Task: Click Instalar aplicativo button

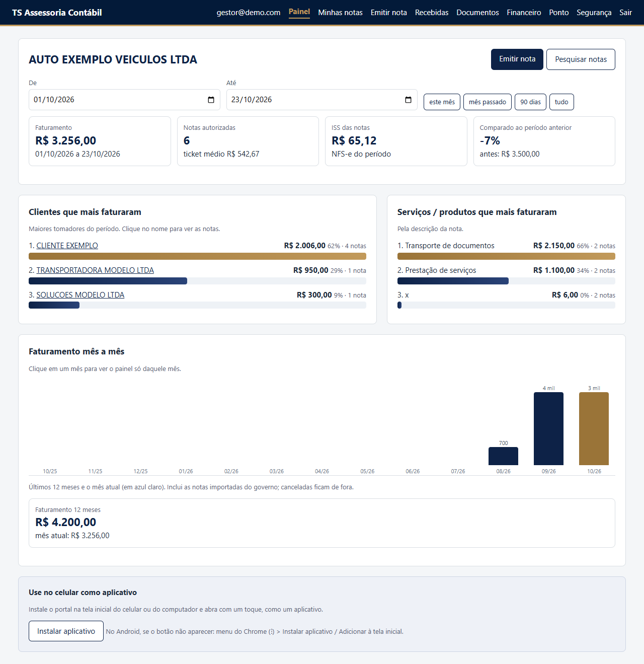Action: [x=66, y=631]
